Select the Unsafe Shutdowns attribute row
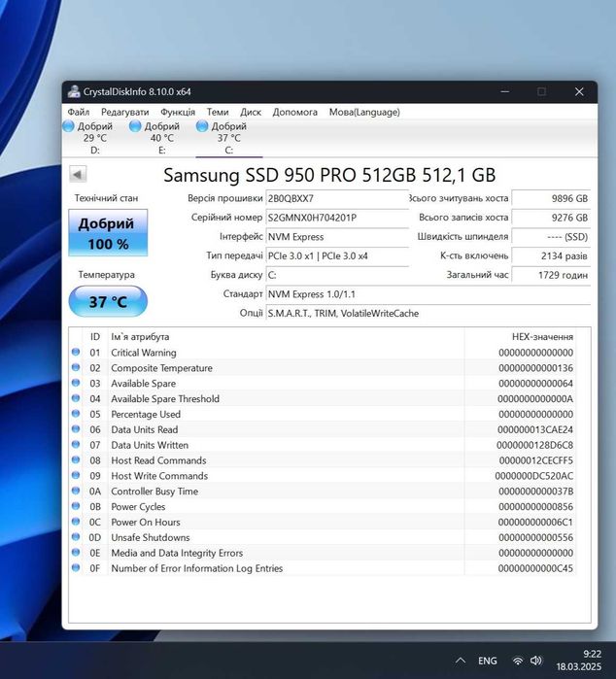 324,537
